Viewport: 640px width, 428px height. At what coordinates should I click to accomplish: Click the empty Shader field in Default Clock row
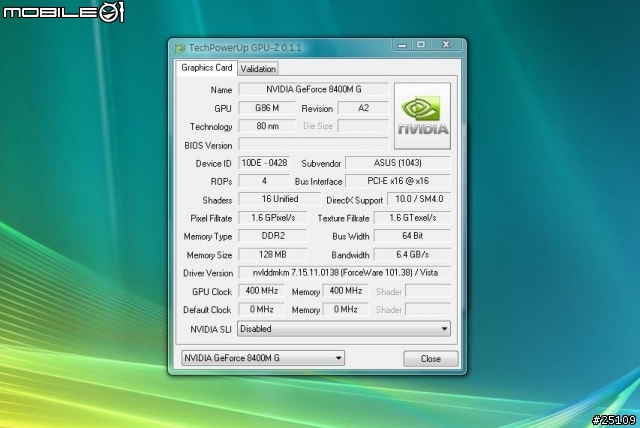[428, 309]
